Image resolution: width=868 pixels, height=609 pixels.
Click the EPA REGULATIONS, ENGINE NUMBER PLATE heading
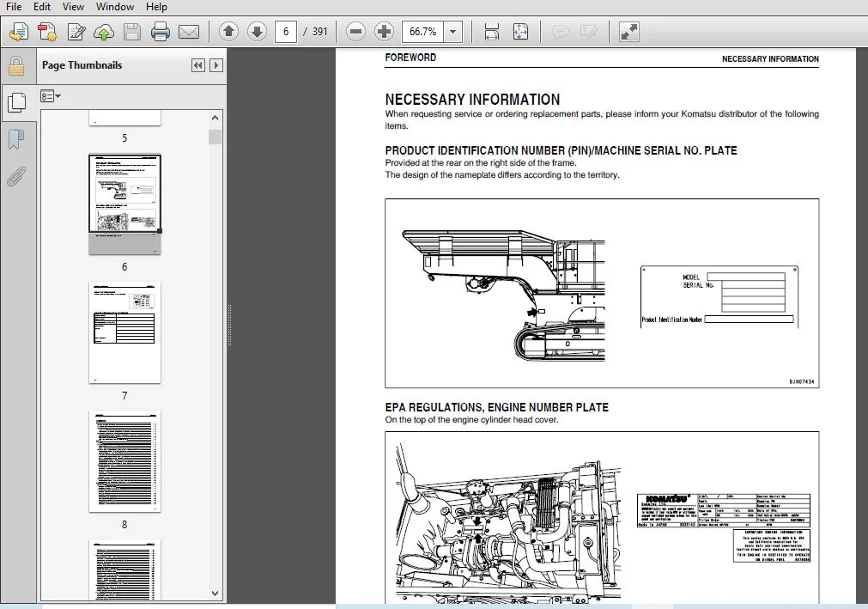(496, 407)
